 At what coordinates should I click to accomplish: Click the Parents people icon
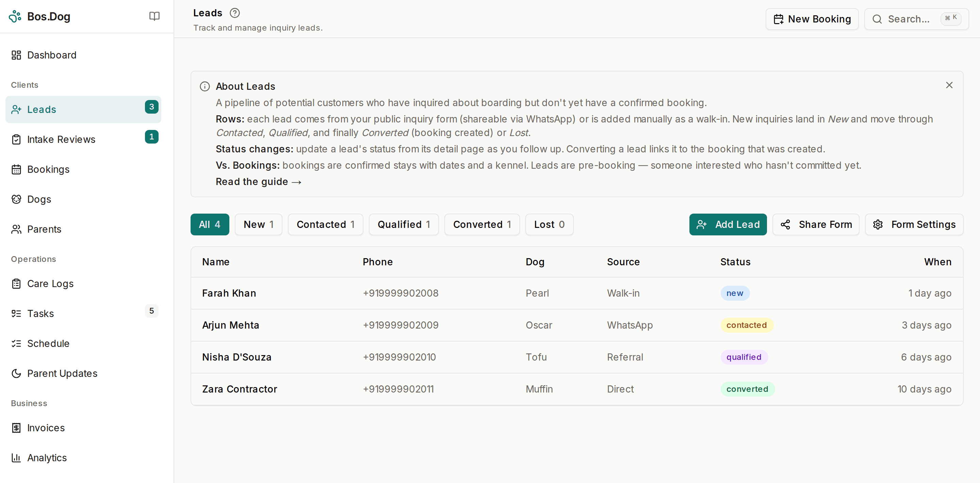[x=16, y=229]
